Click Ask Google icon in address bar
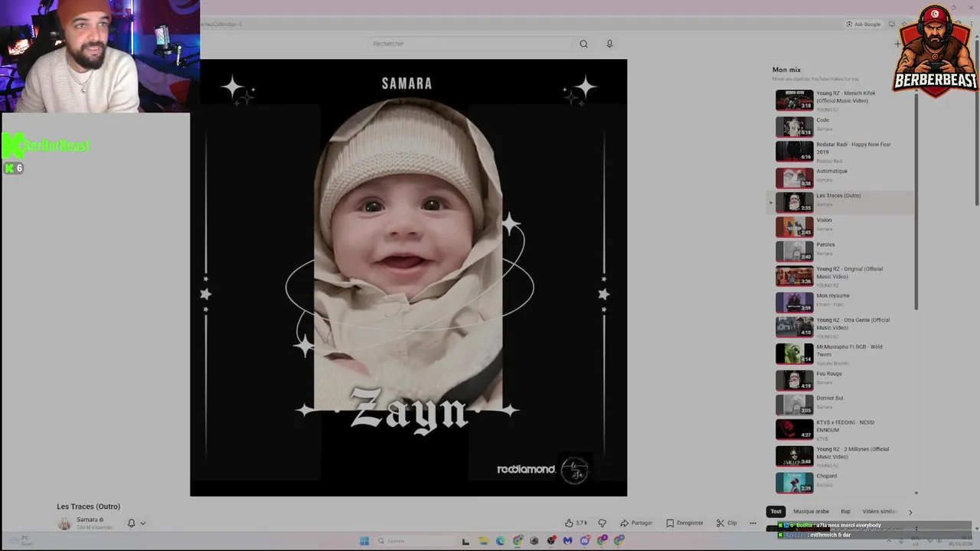The height and width of the screenshot is (551, 980). 864,24
